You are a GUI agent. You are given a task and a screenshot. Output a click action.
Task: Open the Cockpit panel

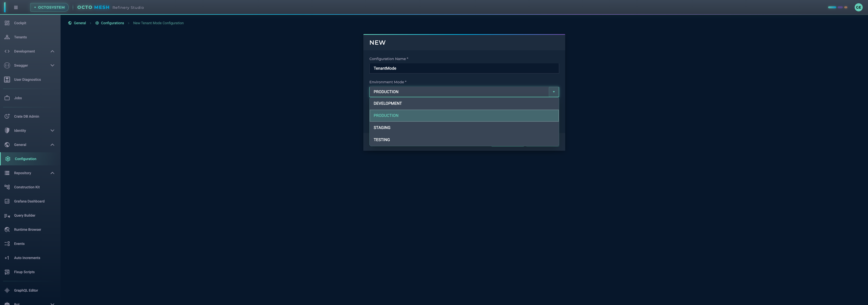19,23
